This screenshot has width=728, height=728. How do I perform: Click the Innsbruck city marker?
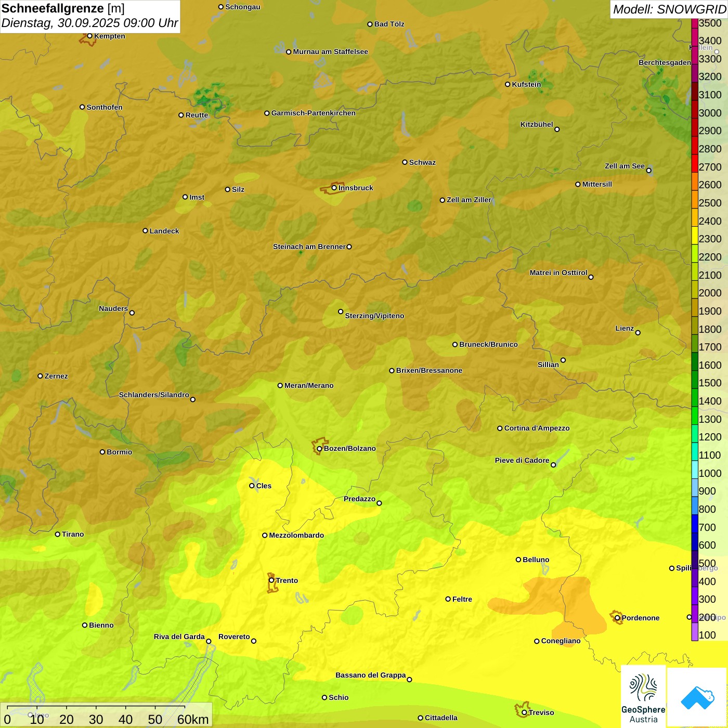[334, 188]
